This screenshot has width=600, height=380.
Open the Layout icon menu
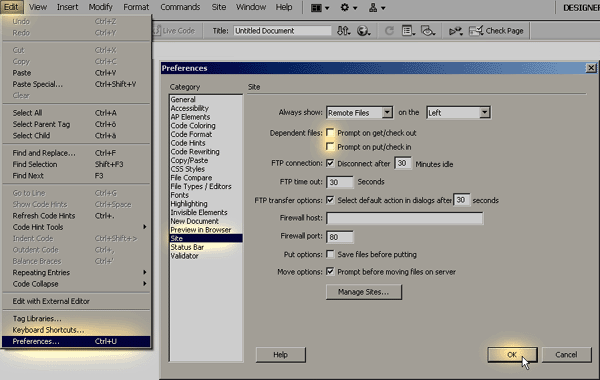(x=320, y=8)
